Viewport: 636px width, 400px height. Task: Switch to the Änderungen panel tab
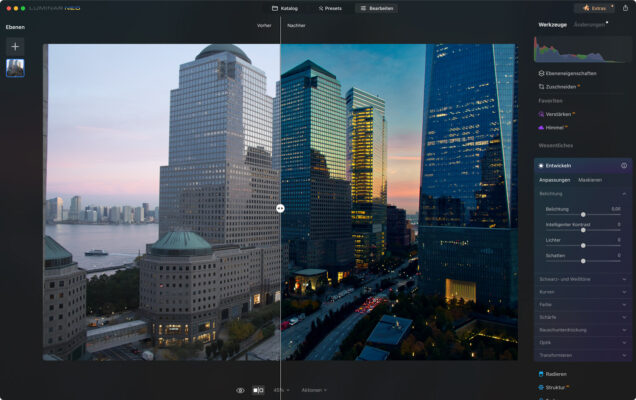coord(589,25)
